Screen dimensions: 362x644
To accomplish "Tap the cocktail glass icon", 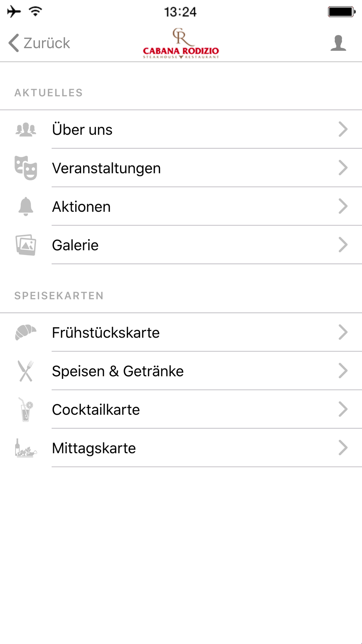I will click(x=26, y=410).
